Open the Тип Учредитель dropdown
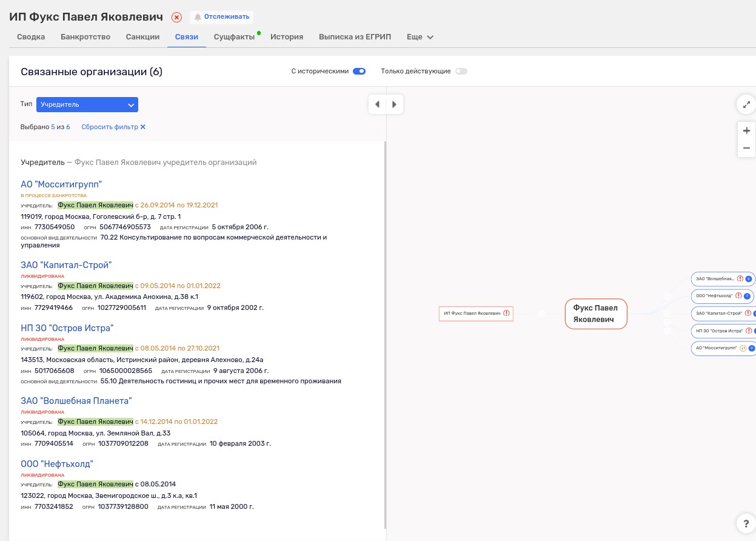The width and height of the screenshot is (756, 541). [x=87, y=104]
